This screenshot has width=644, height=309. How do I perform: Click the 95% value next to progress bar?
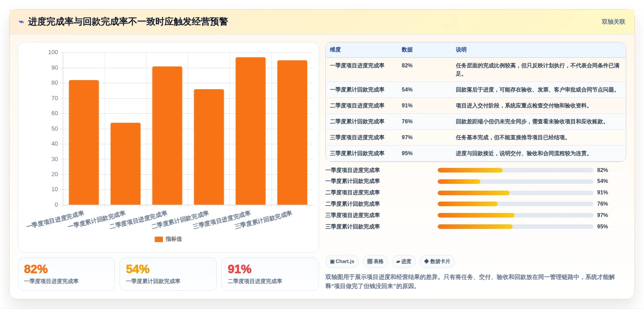click(603, 227)
